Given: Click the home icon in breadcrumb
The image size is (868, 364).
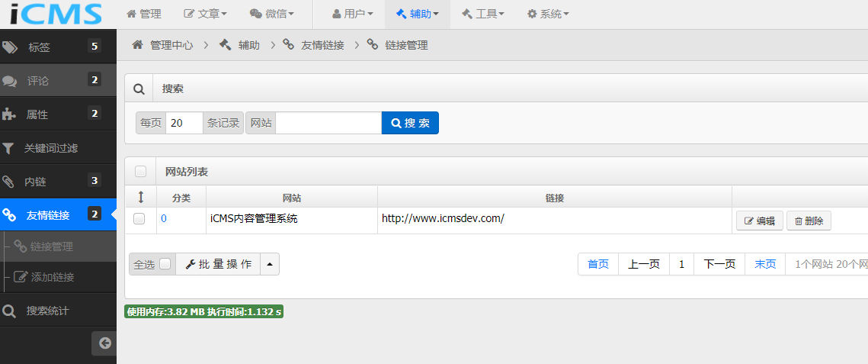Looking at the screenshot, I should click(137, 45).
